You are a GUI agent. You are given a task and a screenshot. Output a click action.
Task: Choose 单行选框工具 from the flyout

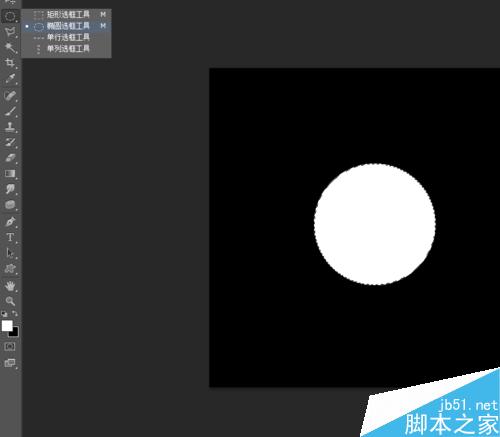point(67,37)
